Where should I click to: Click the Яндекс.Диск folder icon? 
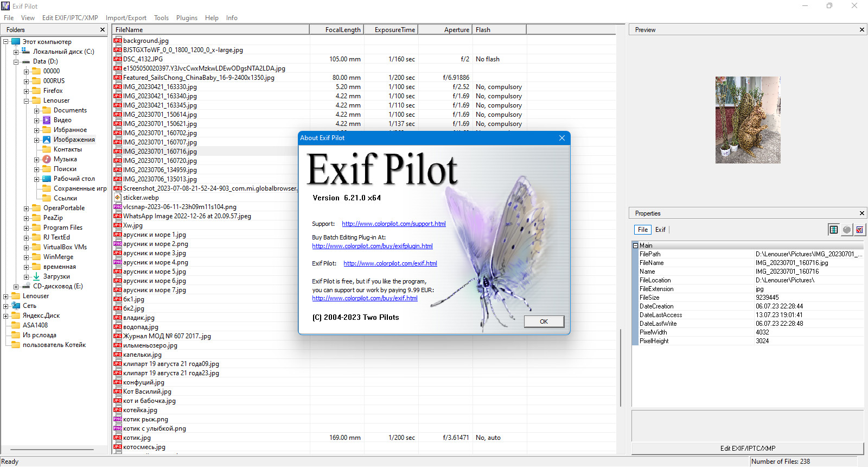(16, 315)
